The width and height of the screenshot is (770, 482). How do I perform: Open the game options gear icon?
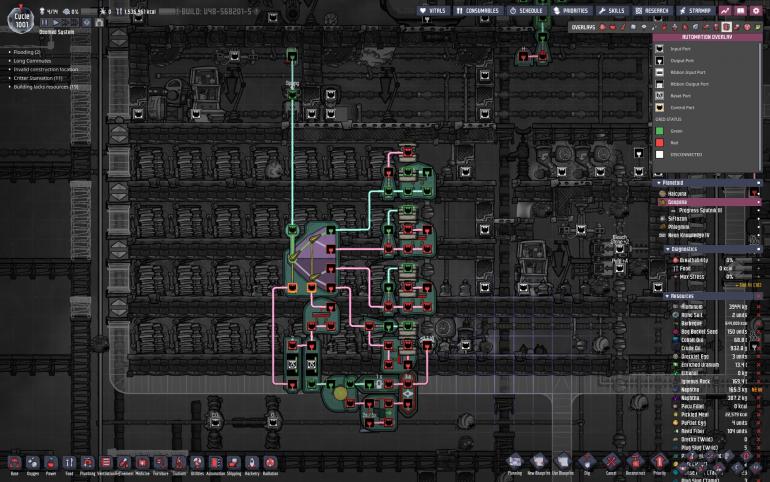pos(758,10)
